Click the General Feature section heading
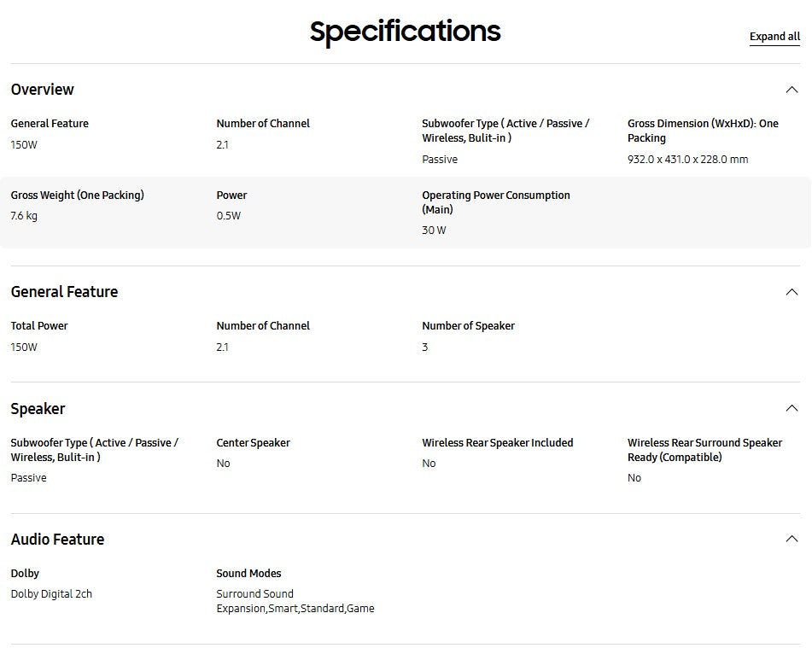The image size is (812, 648). (x=64, y=292)
